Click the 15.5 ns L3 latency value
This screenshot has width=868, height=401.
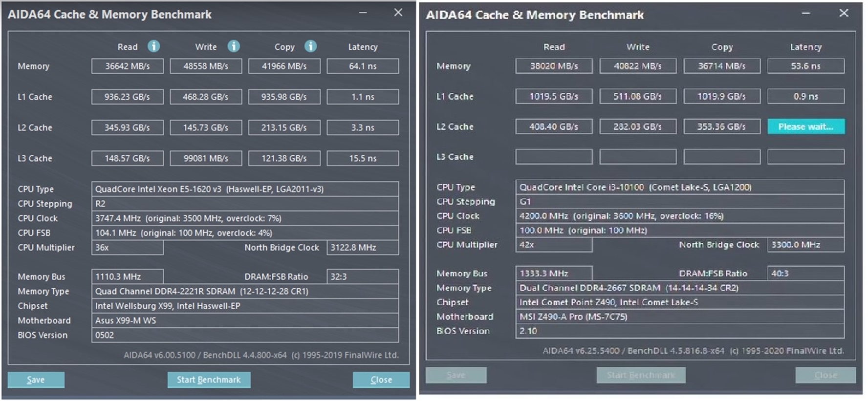point(363,158)
